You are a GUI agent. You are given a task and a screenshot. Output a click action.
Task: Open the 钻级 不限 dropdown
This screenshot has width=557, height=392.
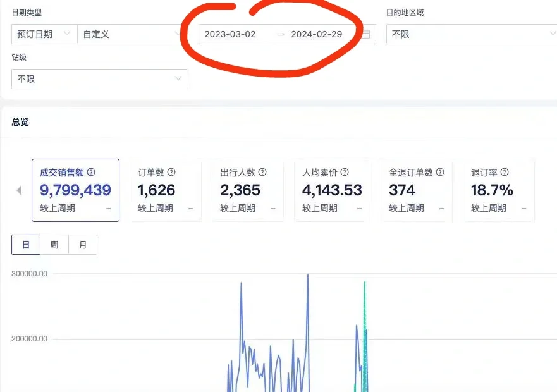tap(99, 78)
